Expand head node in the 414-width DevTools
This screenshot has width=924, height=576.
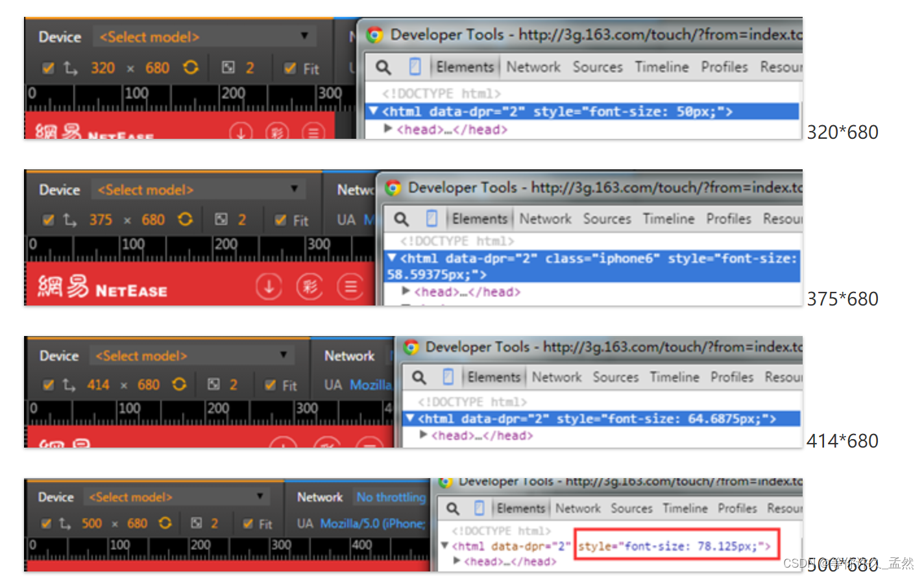tap(423, 435)
